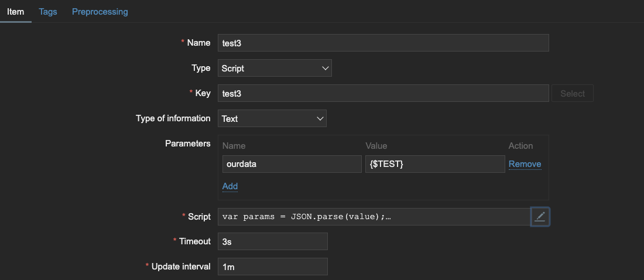This screenshot has height=280, width=644.
Task: Select the Item tab
Action: [x=16, y=12]
